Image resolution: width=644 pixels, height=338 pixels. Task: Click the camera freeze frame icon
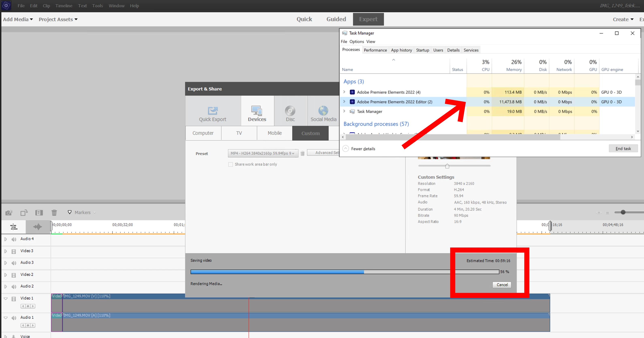(x=9, y=213)
